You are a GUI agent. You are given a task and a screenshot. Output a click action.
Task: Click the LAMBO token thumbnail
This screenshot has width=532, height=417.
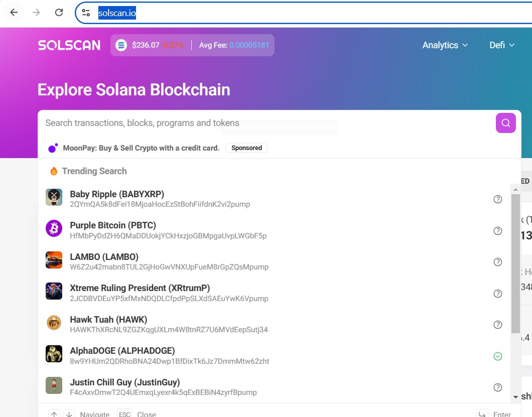coord(54,260)
